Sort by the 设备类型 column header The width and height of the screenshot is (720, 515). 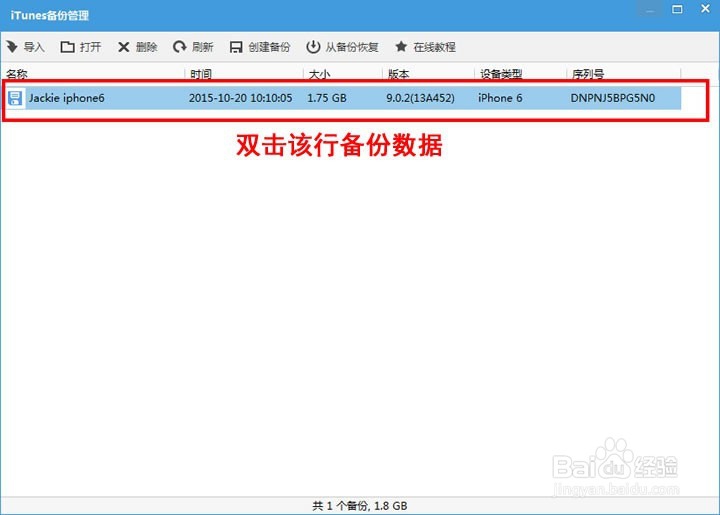(x=501, y=73)
